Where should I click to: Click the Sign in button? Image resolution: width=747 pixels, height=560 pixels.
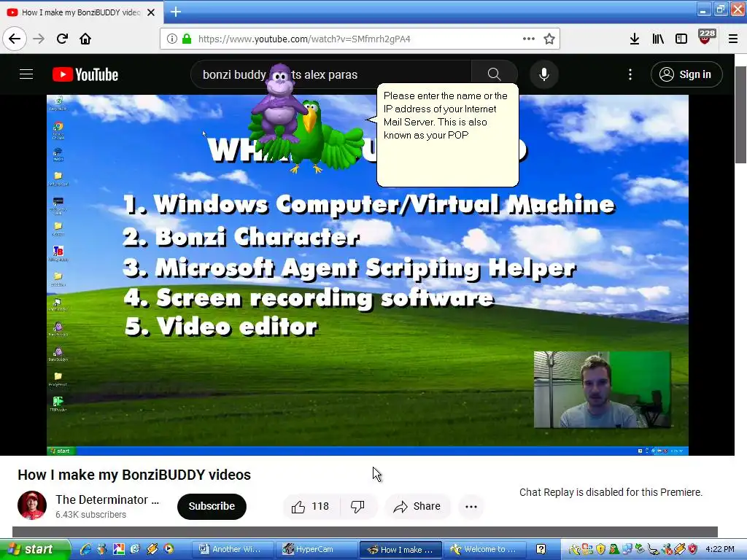686,74
